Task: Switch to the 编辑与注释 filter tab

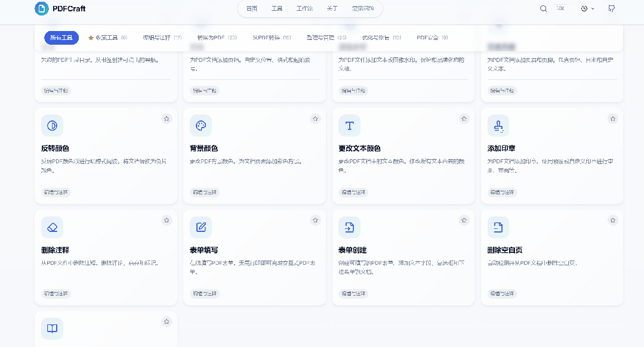Action: tap(162, 38)
